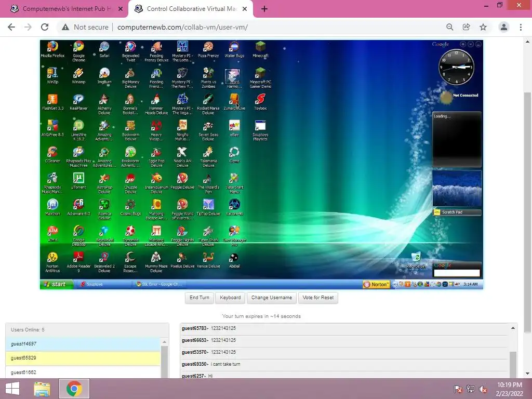Viewport: 532px width, 399px height.
Task: Close the Control Collaborative Virtual Machine tab
Action: [x=245, y=9]
